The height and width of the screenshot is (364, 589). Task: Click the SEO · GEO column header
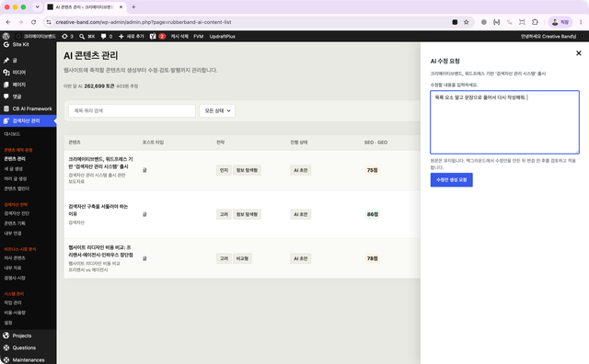point(375,142)
